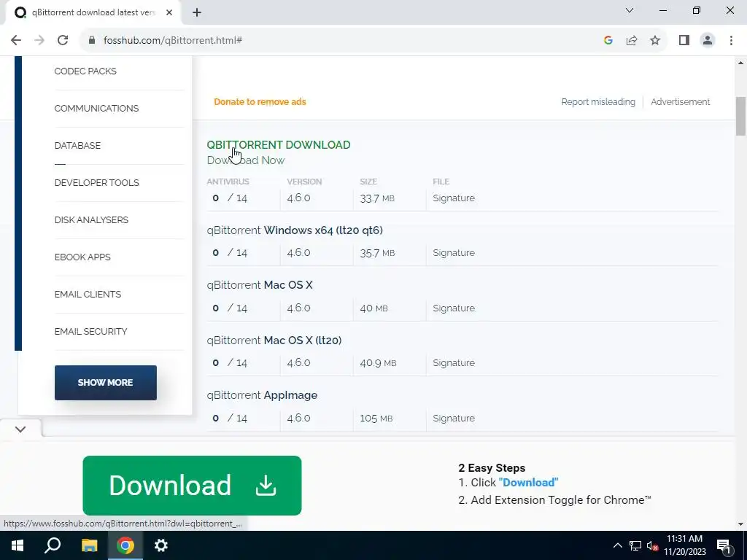Click the scrollbar down arrow
The image size is (747, 560).
click(740, 524)
